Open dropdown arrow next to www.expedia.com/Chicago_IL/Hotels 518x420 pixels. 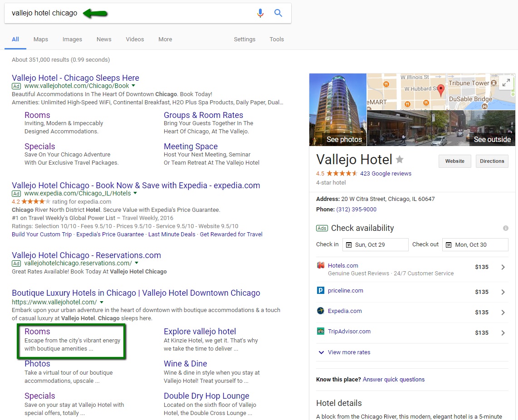point(135,193)
